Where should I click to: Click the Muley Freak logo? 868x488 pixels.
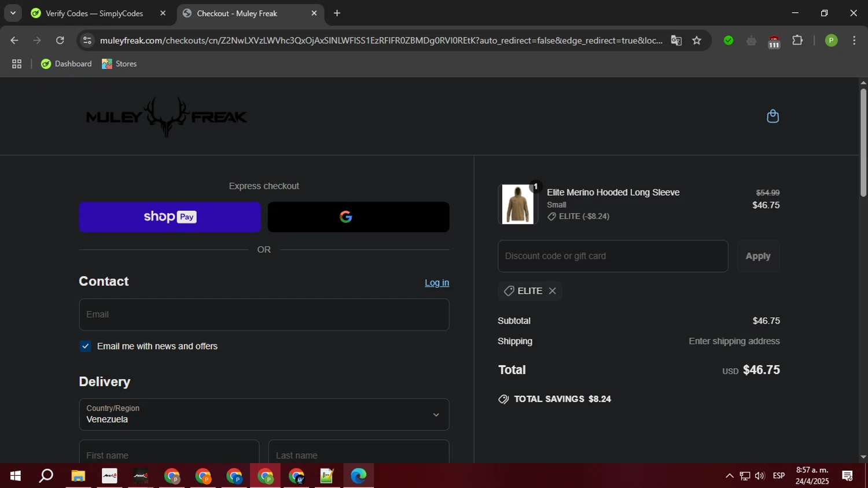click(x=167, y=116)
